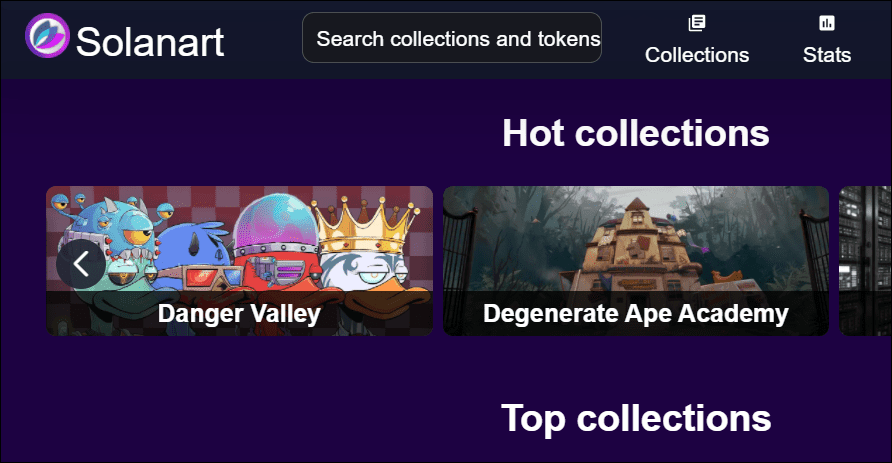Click the golden crown on the duck

click(367, 224)
